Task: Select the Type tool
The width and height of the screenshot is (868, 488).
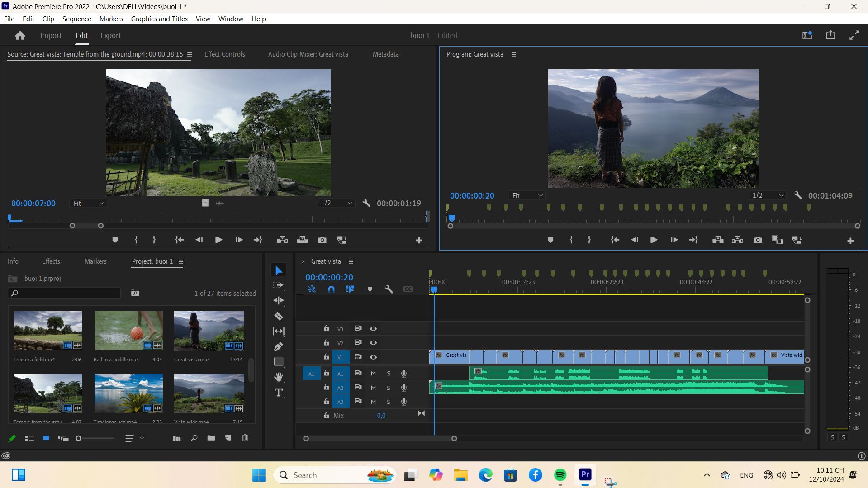Action: point(279,393)
